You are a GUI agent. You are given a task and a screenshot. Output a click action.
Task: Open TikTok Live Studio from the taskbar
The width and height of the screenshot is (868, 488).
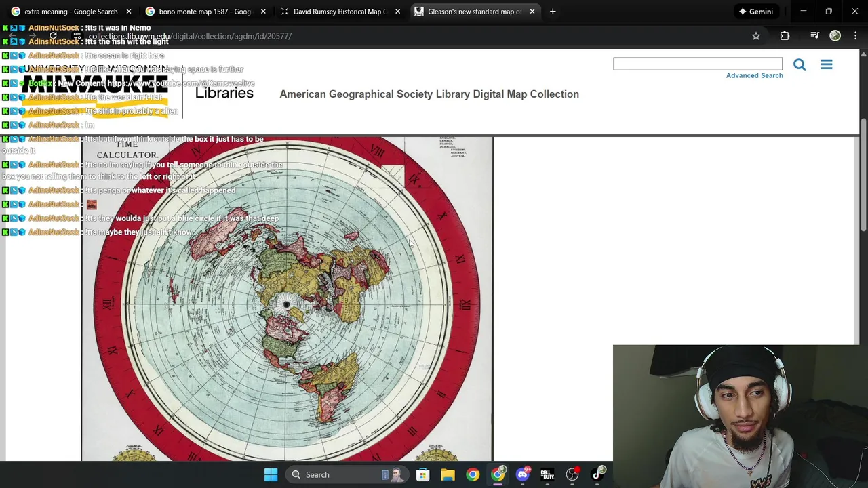point(597,474)
